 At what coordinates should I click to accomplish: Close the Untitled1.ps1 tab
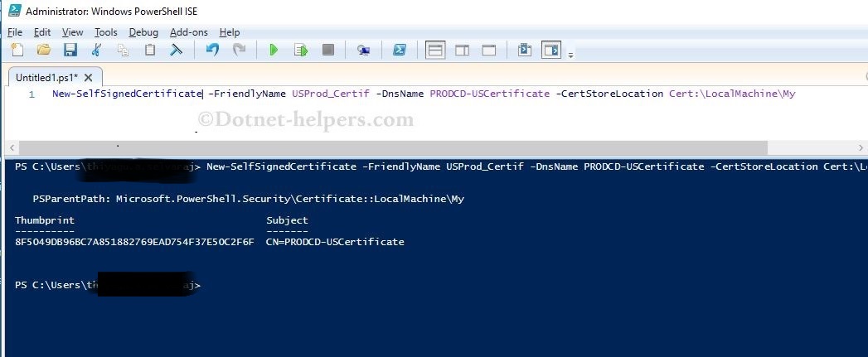tap(89, 78)
